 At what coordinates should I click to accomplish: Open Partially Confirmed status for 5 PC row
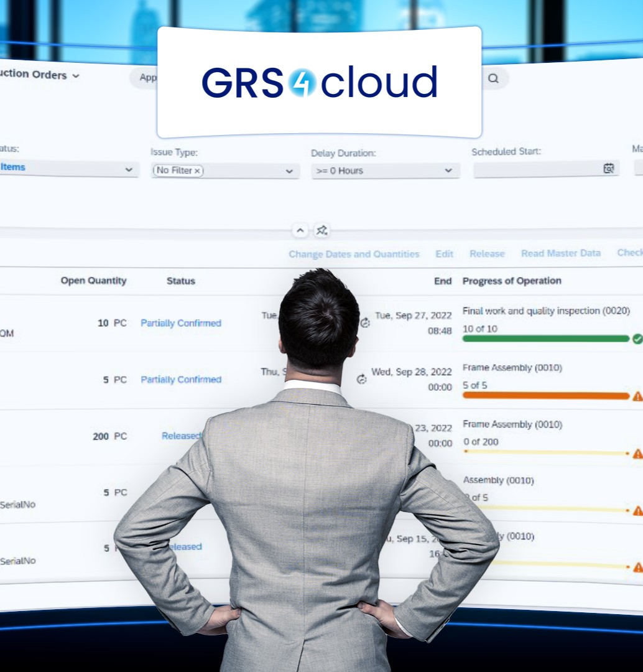pyautogui.click(x=181, y=380)
